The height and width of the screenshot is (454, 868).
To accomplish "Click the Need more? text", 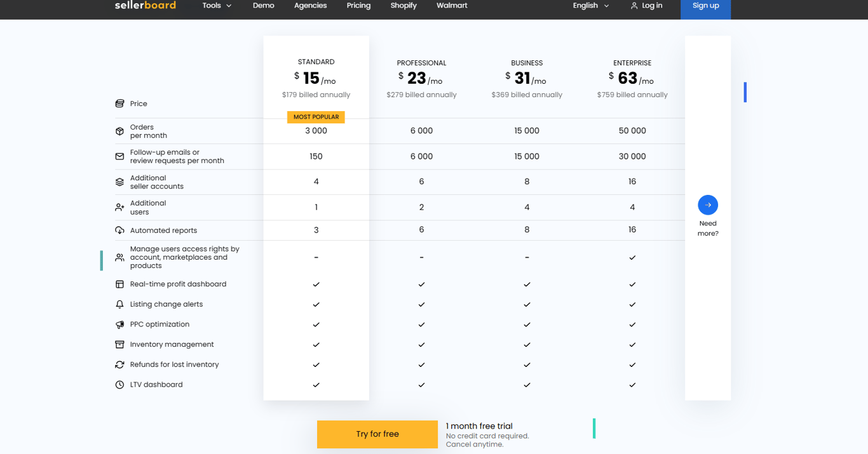I will pyautogui.click(x=708, y=229).
